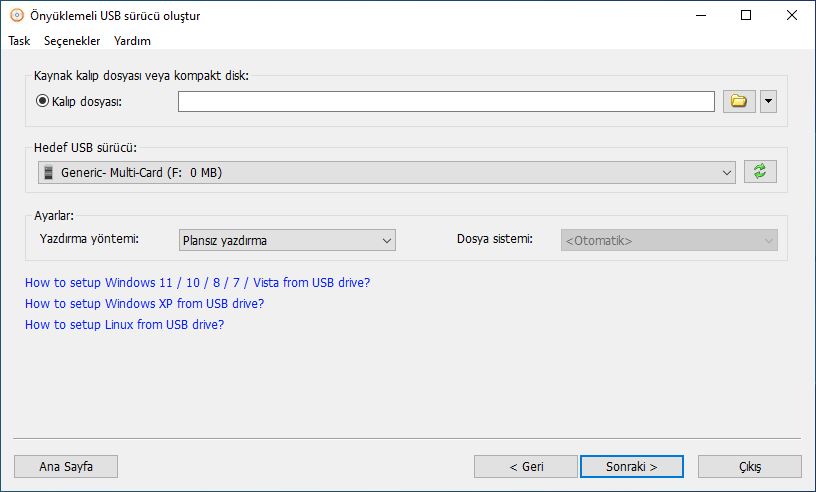The height and width of the screenshot is (492, 816).
Task: Open the Windows XP USB setup link
Action: (x=145, y=304)
